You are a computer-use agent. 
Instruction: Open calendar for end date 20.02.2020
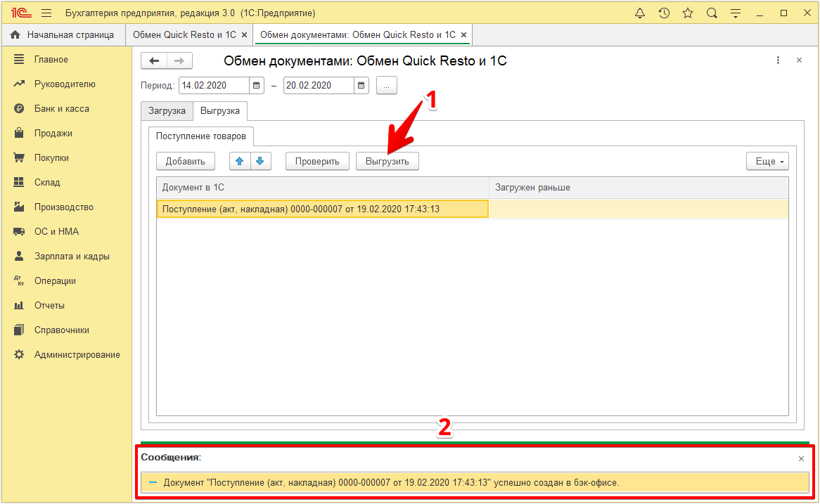point(361,85)
